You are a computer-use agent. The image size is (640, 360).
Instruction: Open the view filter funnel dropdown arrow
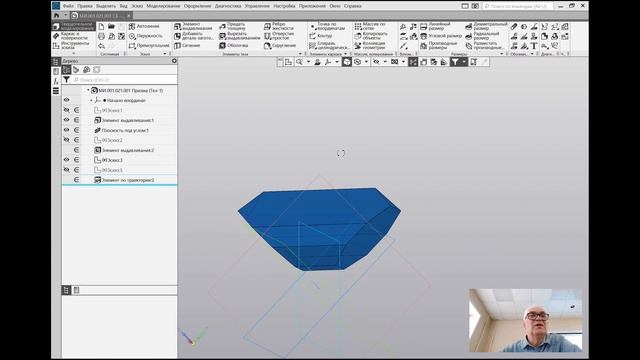[464, 62]
